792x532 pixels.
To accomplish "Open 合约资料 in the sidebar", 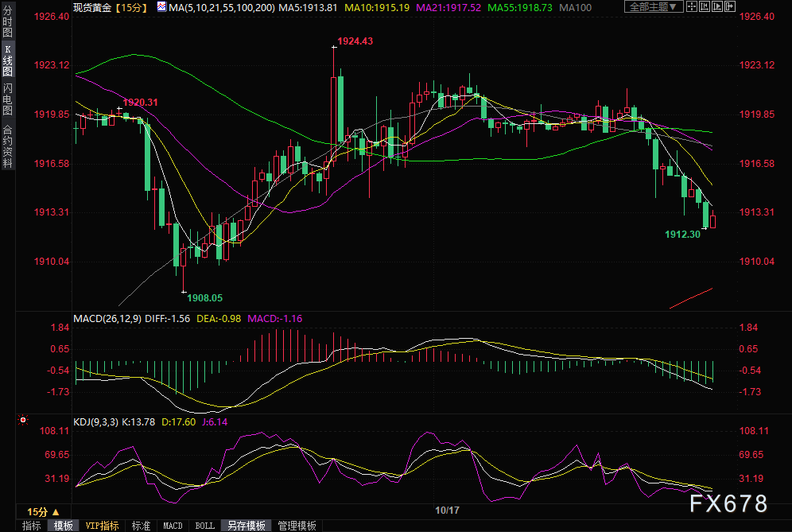I will [8, 146].
